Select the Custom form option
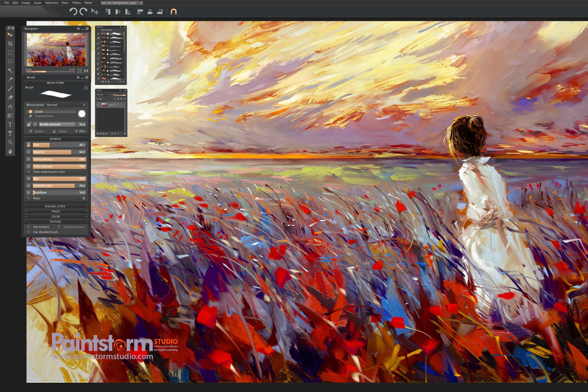Viewport: 588px width, 392px height. point(44,116)
